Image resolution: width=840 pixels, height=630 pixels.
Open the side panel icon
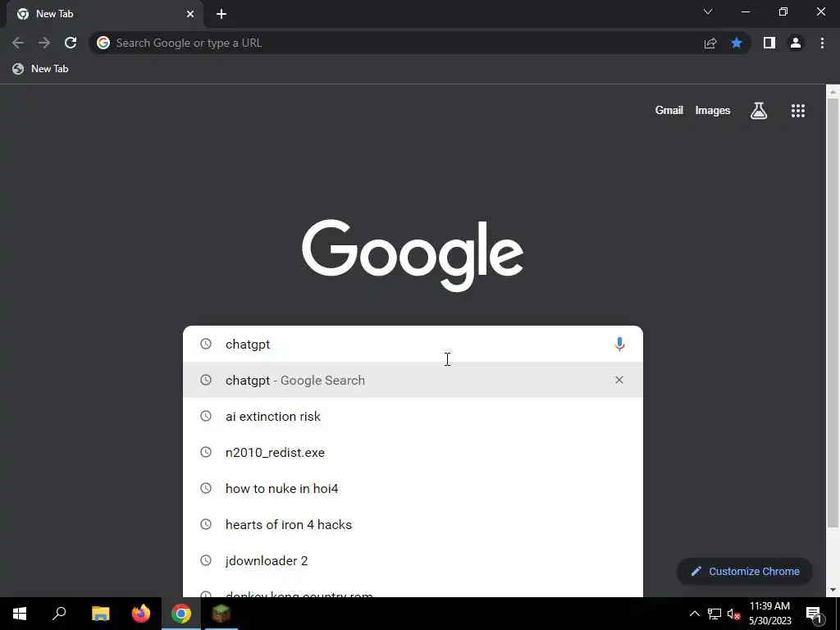769,43
